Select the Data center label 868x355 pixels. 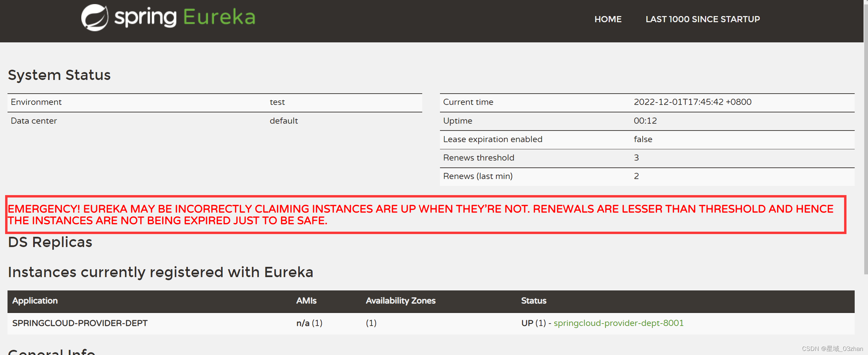tap(34, 121)
